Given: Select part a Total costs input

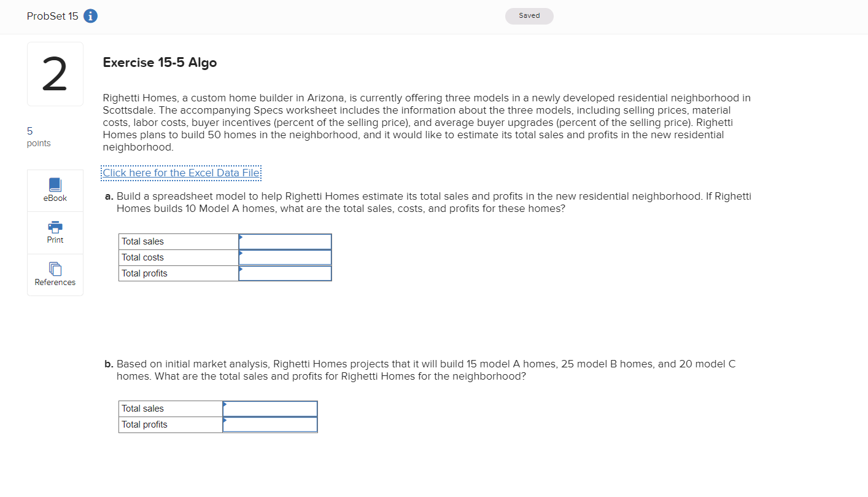Looking at the screenshot, I should tap(285, 257).
